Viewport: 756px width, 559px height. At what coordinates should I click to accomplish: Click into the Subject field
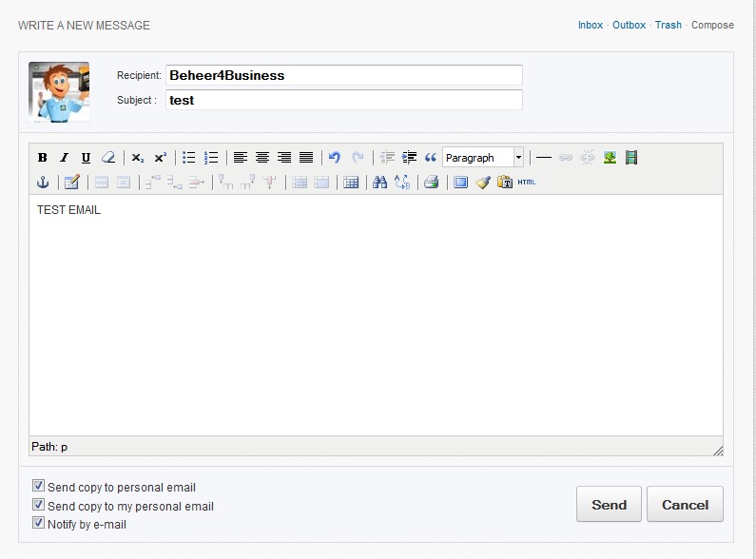coord(343,100)
